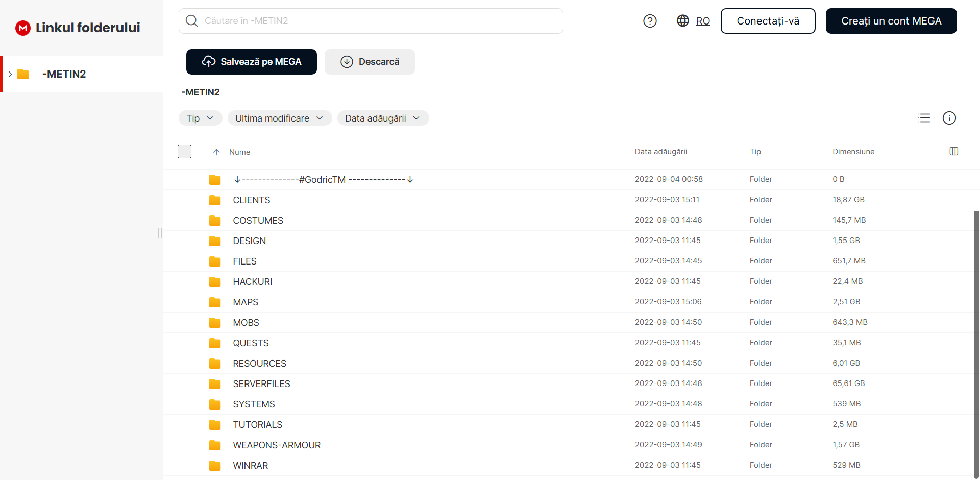Click the SYSTEMS folder icon
Screen dimensions: 980x480
point(215,404)
